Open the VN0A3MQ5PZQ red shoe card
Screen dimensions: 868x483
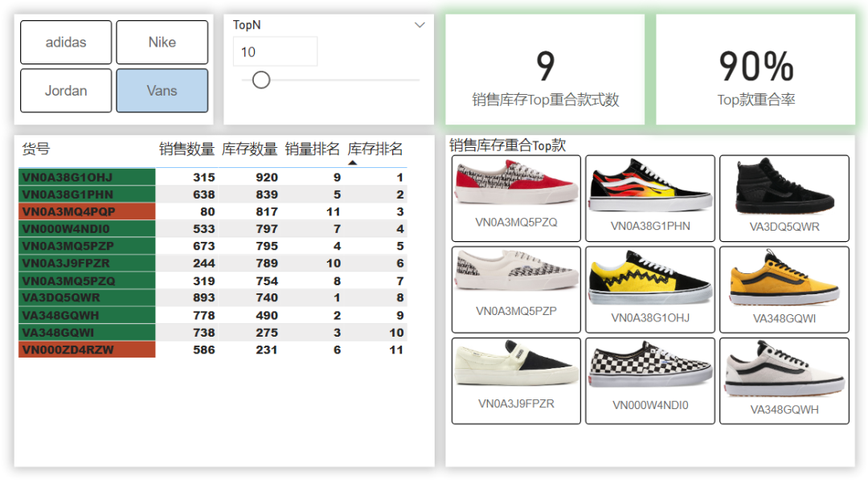pos(516,198)
